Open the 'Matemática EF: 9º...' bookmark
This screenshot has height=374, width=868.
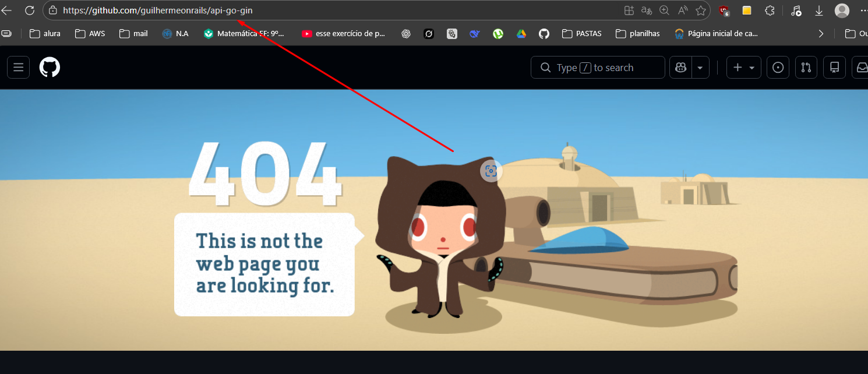tap(244, 34)
